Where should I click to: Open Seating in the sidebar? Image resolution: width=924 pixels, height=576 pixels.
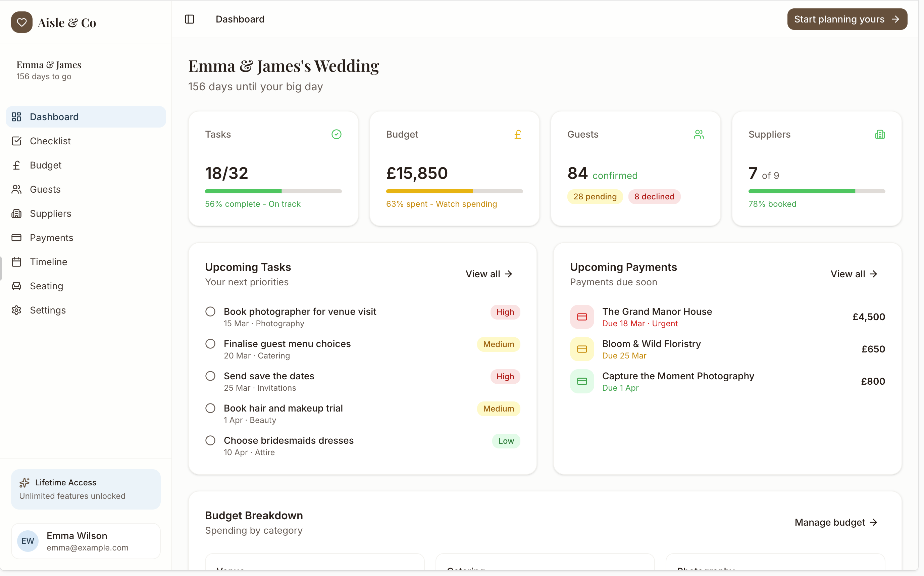point(46,286)
